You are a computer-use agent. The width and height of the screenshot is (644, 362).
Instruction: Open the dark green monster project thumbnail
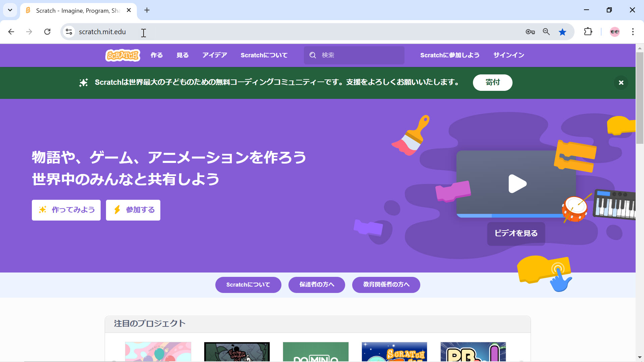237,352
